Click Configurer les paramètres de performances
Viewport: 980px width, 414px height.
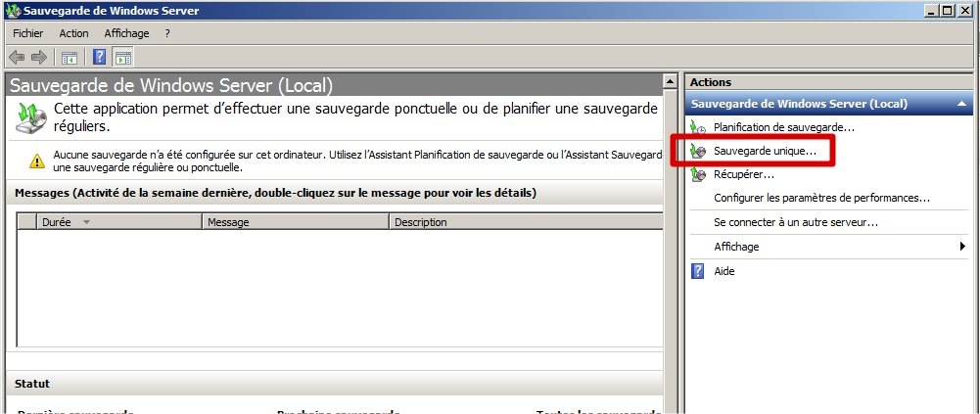(821, 199)
